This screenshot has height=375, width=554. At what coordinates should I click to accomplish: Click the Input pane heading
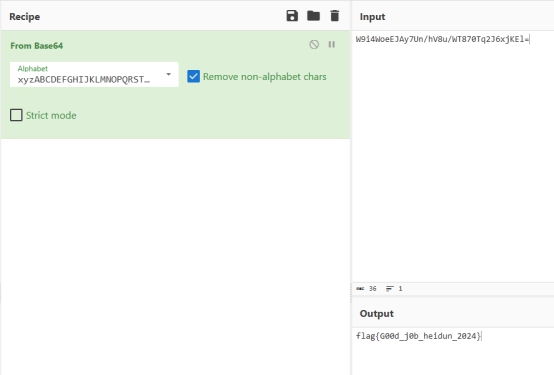(x=372, y=17)
